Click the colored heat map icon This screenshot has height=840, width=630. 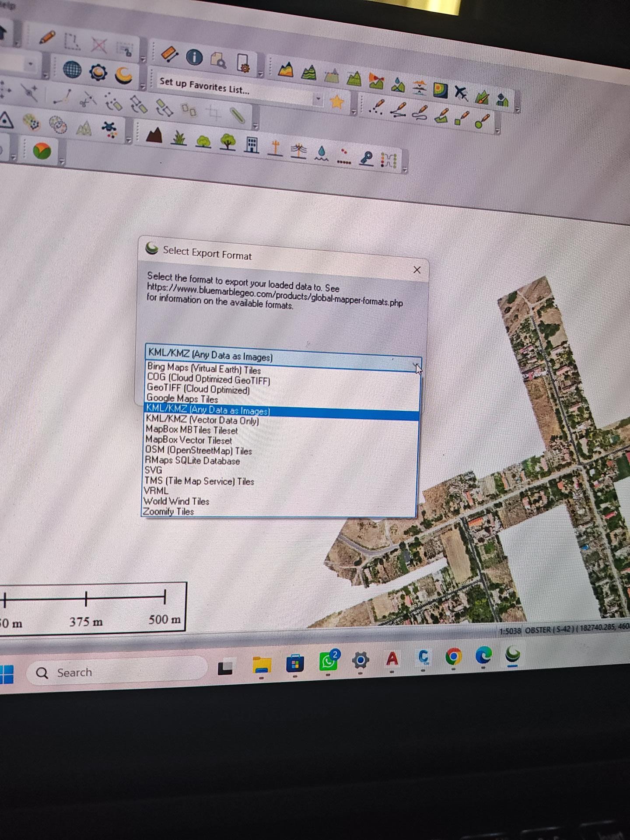point(441,90)
